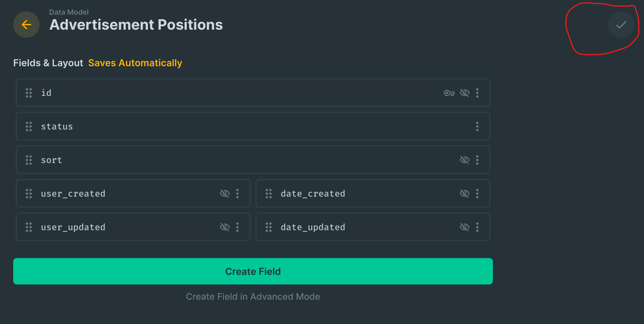Toggle visibility of the sort field
Image resolution: width=644 pixels, height=324 pixels.
[465, 160]
